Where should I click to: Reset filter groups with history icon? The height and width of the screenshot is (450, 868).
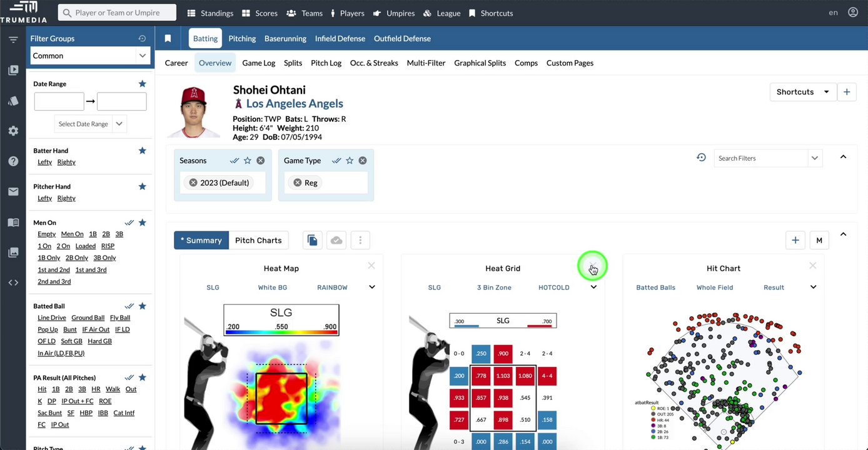coord(142,39)
